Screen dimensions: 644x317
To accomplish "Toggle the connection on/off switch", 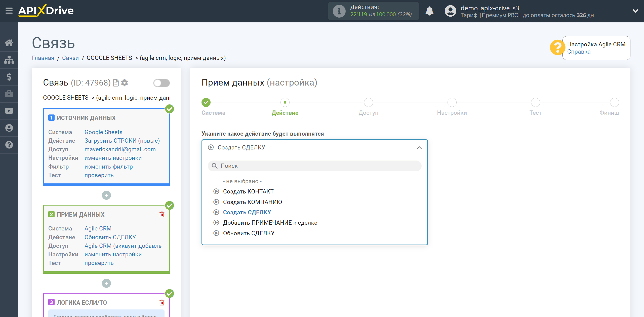I will click(162, 83).
